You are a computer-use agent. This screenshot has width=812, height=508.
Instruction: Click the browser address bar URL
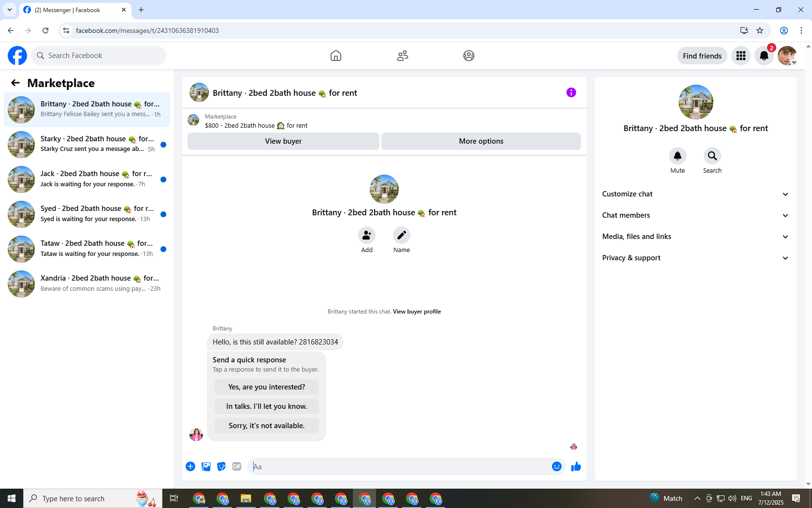(147, 30)
